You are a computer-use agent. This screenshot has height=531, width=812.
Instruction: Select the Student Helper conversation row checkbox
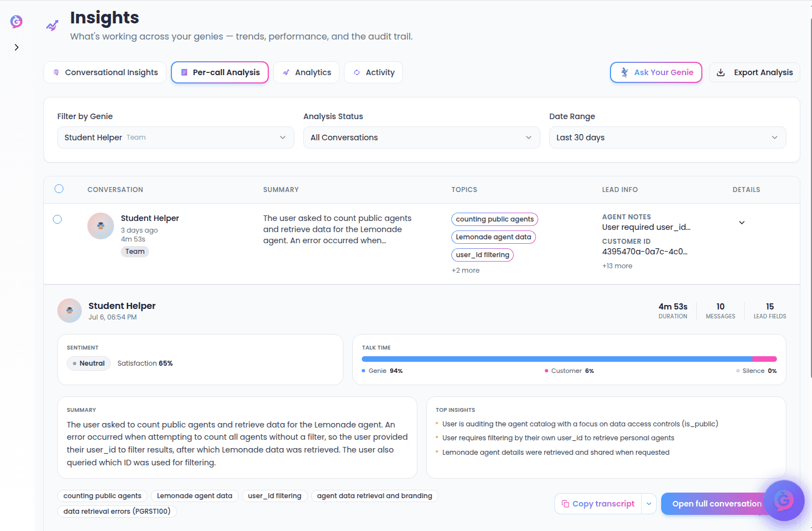[57, 219]
